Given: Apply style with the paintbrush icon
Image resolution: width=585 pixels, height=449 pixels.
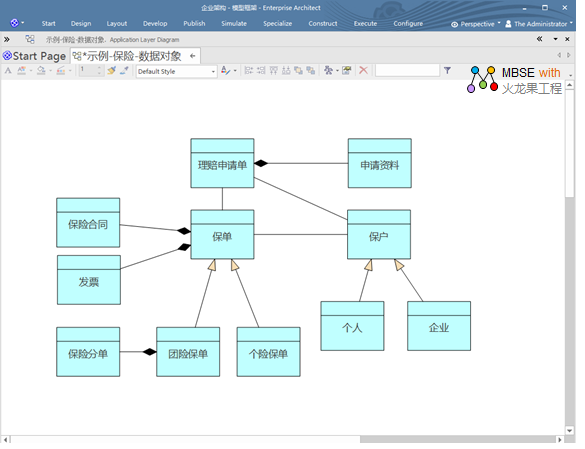Looking at the screenshot, I should 111,71.
